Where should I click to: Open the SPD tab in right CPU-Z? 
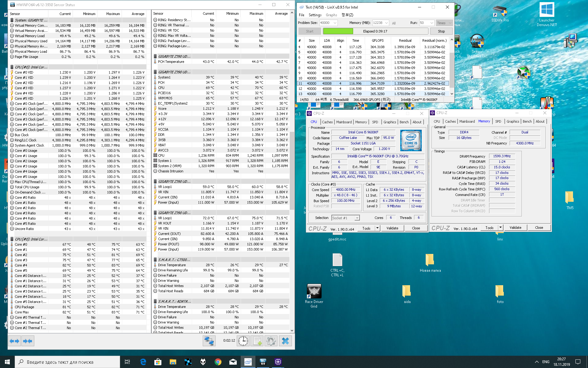click(498, 121)
